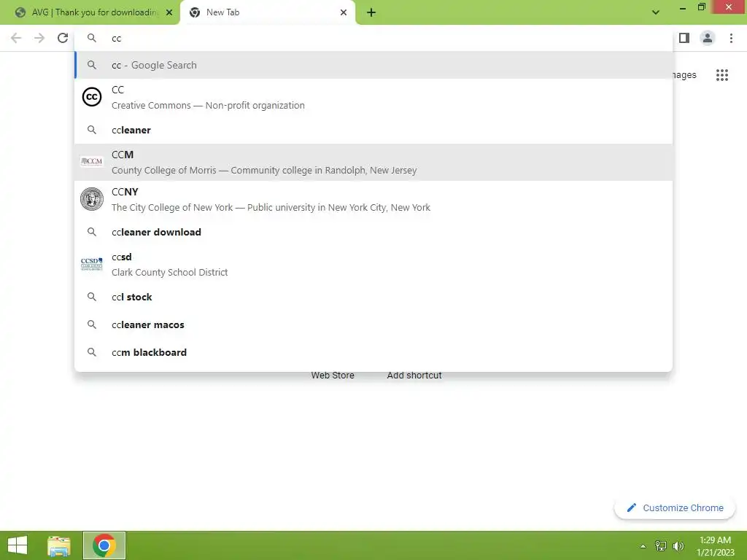
Task: Choose the cc - Google Search suggestion
Action: click(x=373, y=65)
